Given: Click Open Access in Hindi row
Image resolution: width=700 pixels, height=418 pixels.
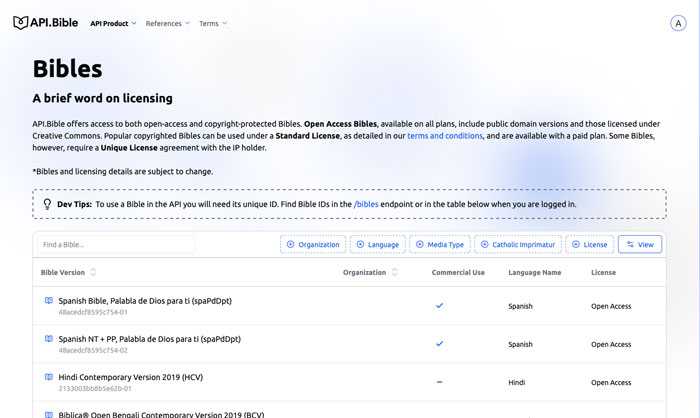Looking at the screenshot, I should 611,383.
